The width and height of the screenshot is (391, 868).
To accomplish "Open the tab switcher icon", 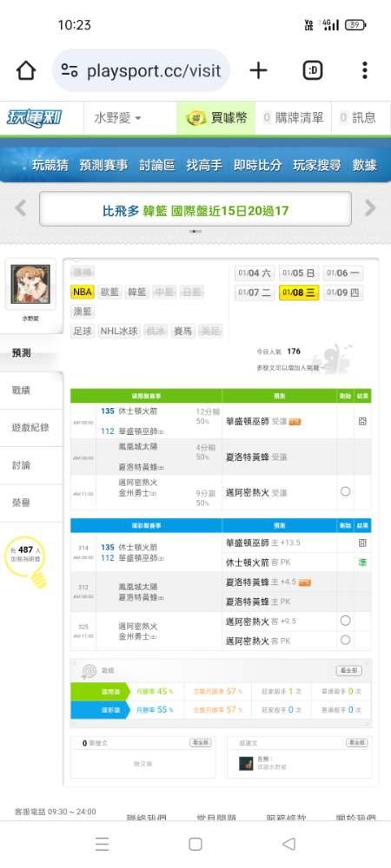I will tap(313, 70).
